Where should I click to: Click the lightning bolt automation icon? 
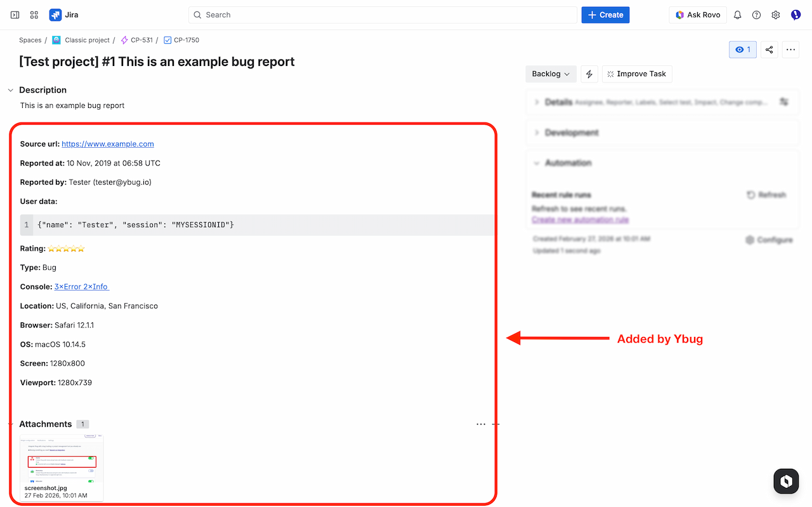click(589, 74)
